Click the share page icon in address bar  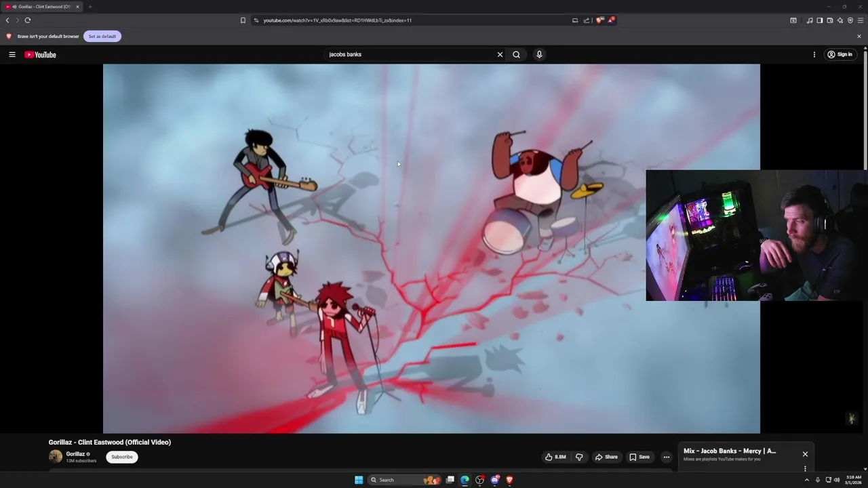(587, 20)
